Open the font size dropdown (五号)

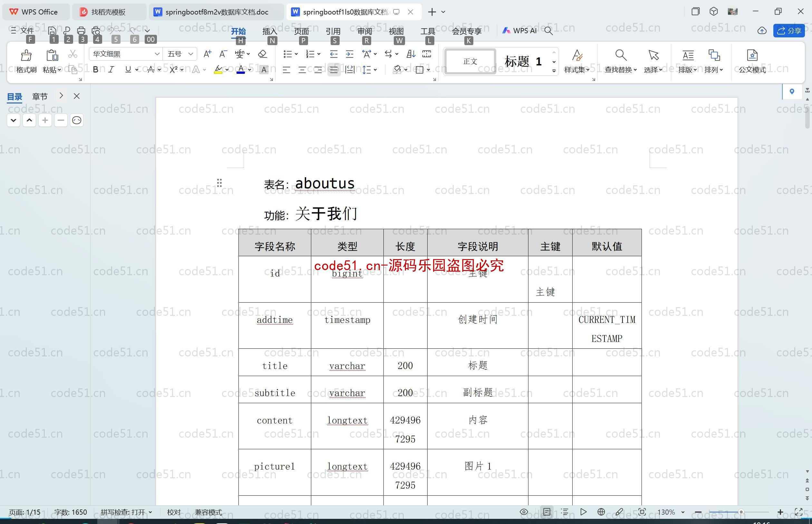tap(191, 54)
